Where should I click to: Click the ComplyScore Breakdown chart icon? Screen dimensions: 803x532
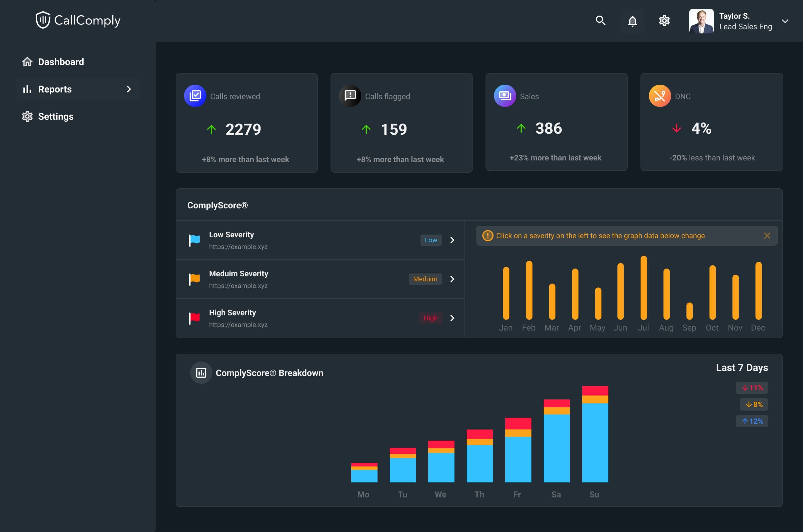pyautogui.click(x=201, y=372)
